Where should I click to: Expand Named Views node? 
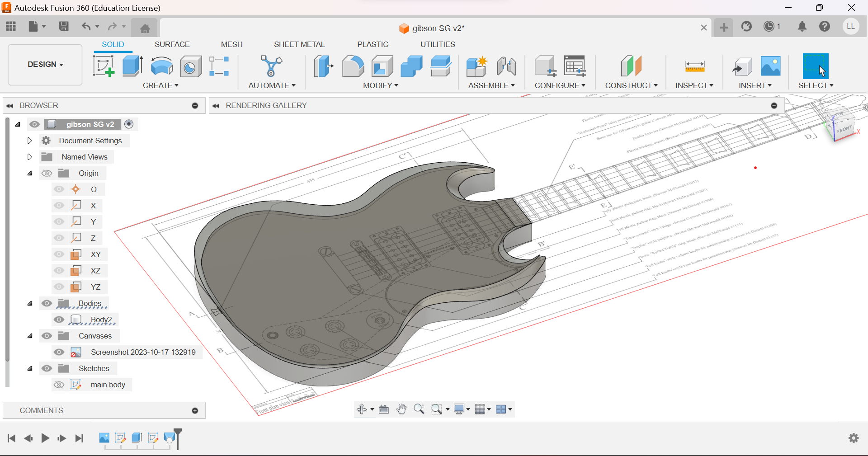coord(29,157)
